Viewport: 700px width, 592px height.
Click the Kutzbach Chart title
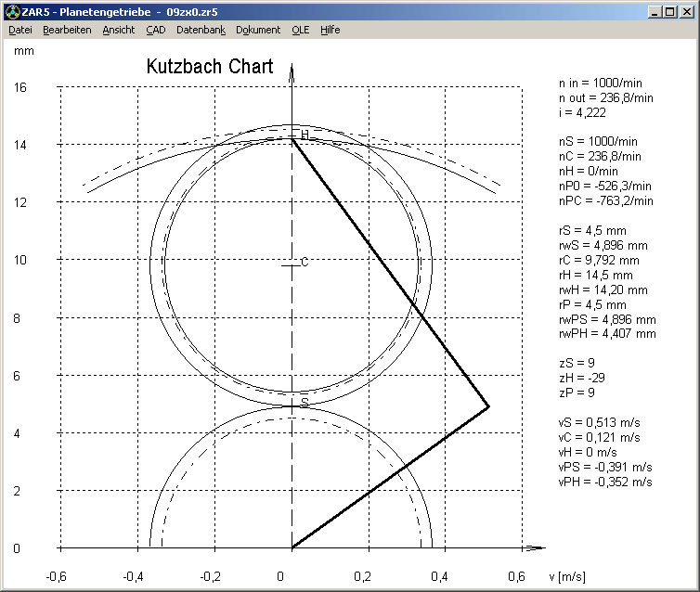coord(210,67)
